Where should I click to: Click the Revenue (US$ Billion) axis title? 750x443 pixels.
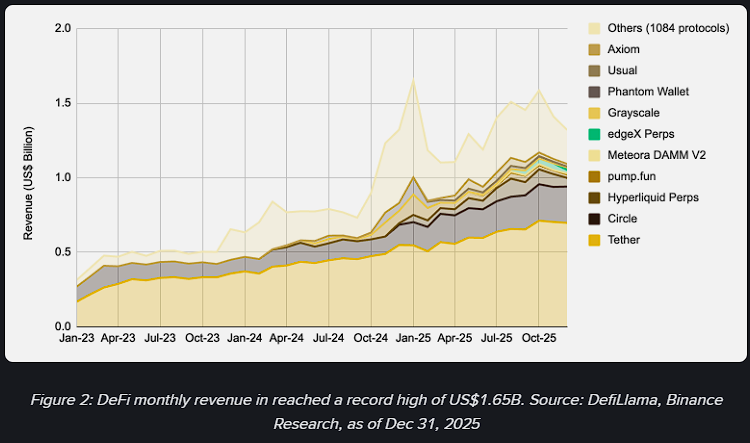coord(31,177)
